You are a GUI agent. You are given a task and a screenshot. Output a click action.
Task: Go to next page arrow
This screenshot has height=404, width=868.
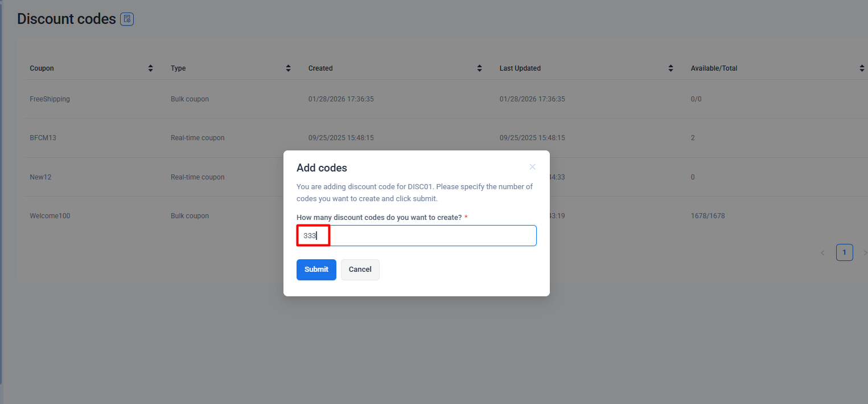click(865, 252)
